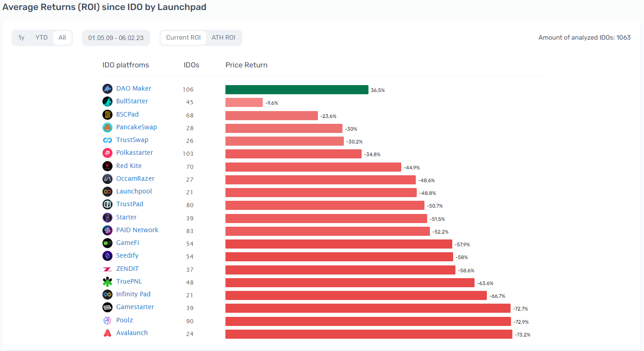The height and width of the screenshot is (351, 644).
Task: Click the Starter logo icon
Action: pyautogui.click(x=107, y=218)
